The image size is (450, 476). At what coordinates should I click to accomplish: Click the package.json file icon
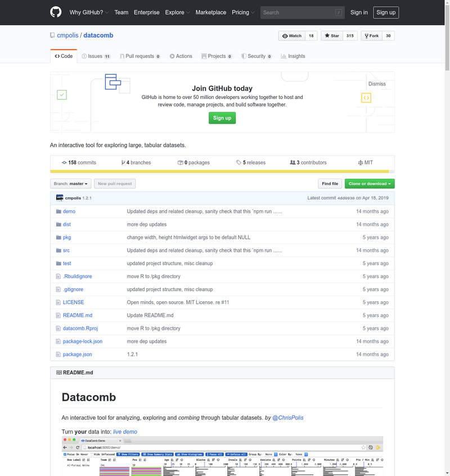(x=58, y=355)
